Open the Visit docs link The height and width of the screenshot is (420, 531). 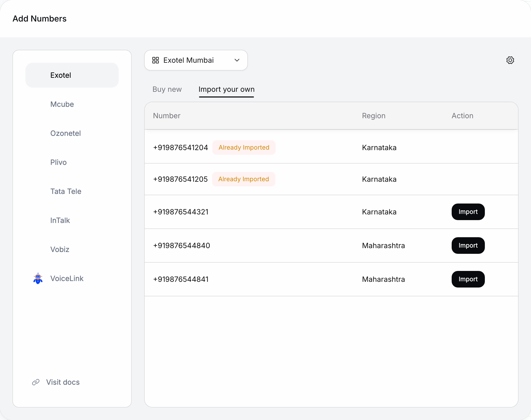coord(63,382)
